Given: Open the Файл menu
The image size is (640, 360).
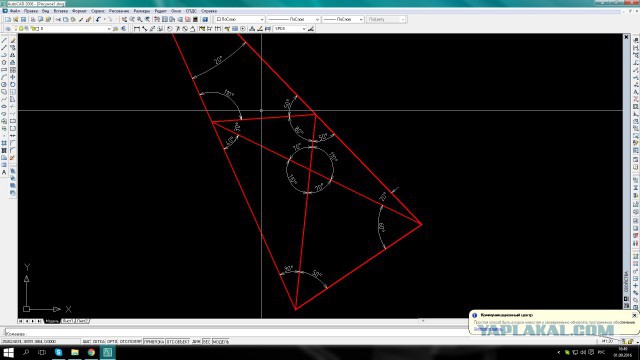Looking at the screenshot, I should point(15,11).
